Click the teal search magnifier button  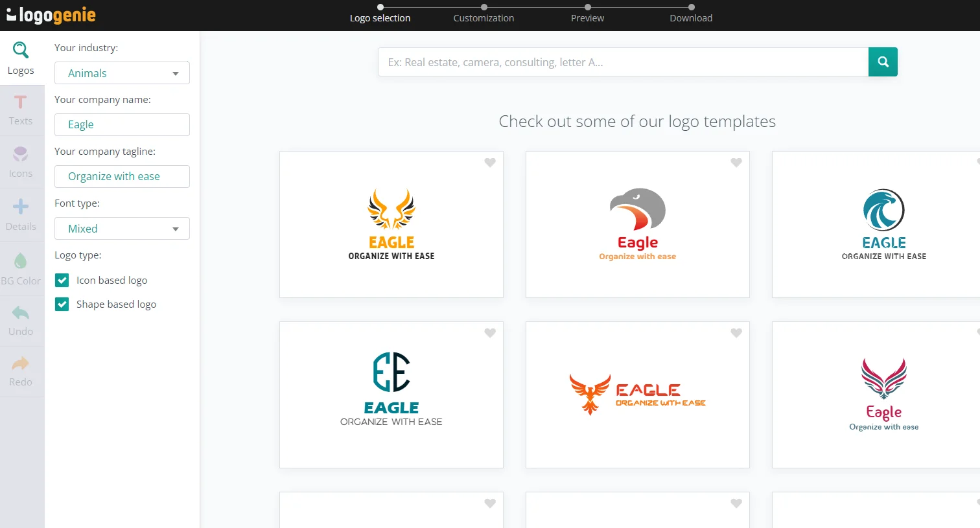click(883, 62)
